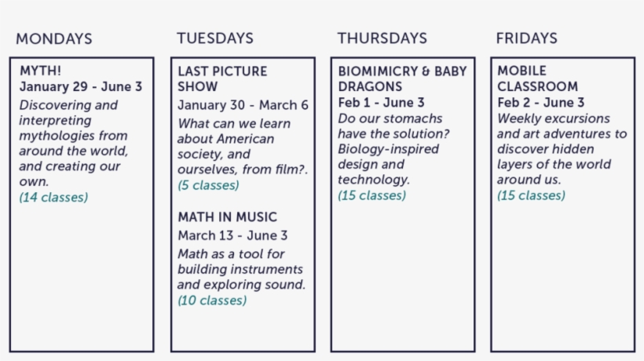
Task: Open BIOMIMICRY & BABY DRAGONS title
Action: (x=402, y=78)
